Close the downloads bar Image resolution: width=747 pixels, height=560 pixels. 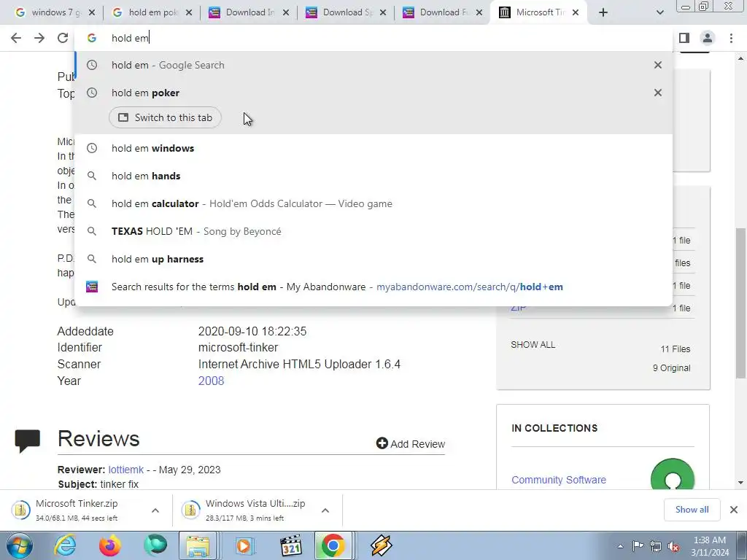(x=734, y=510)
